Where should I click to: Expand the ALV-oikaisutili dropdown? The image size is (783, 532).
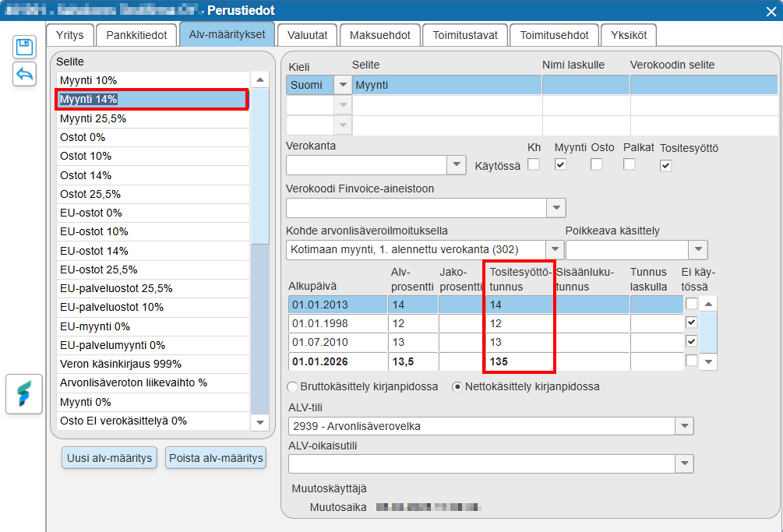(x=684, y=463)
